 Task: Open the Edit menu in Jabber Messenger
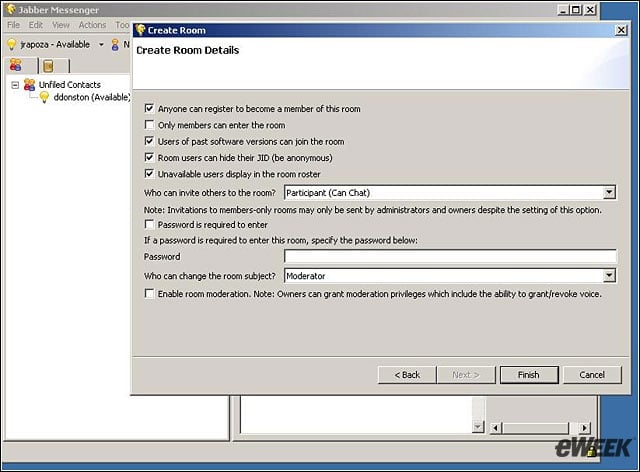click(36, 25)
